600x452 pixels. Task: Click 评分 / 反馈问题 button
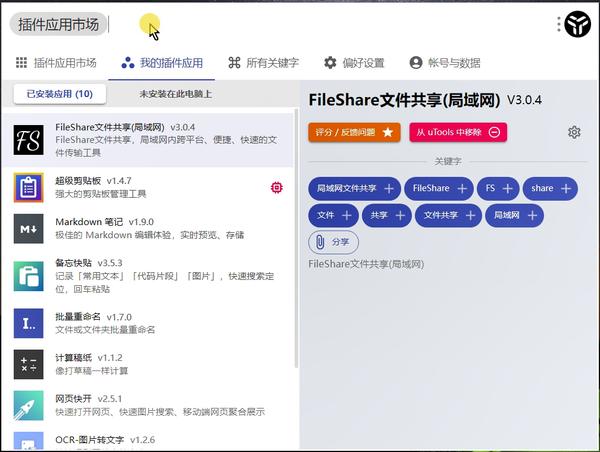click(x=354, y=132)
